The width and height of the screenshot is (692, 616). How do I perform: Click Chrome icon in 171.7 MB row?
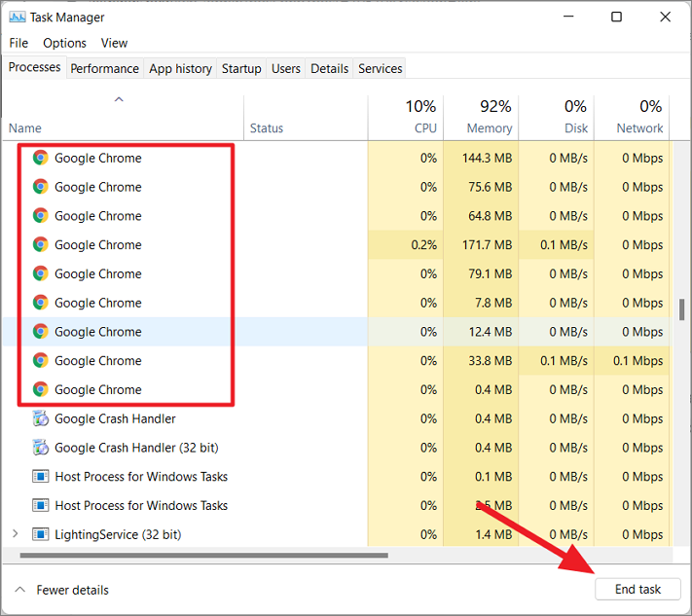tap(41, 244)
